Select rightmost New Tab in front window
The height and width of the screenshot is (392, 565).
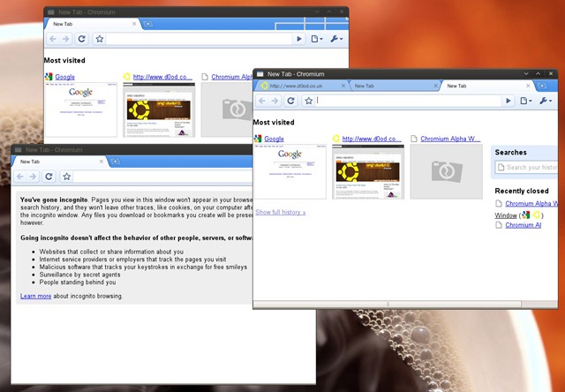tap(486, 86)
